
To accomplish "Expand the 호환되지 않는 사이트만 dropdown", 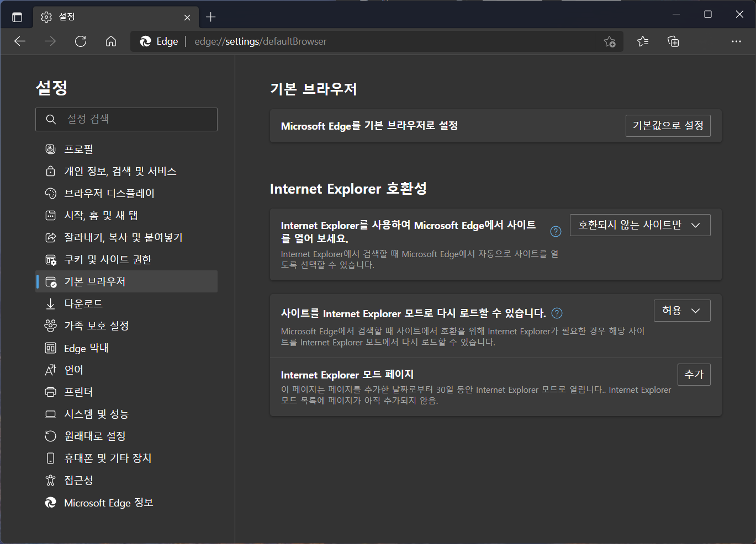I will tap(640, 225).
